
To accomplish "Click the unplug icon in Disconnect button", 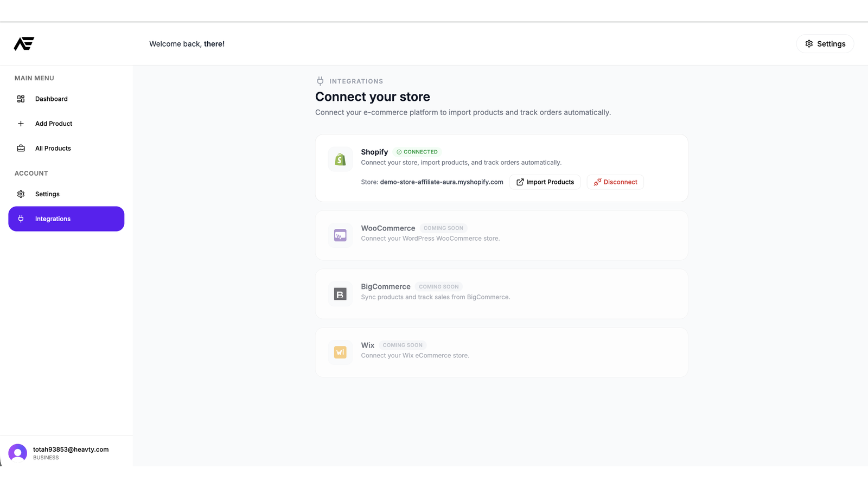I will pyautogui.click(x=597, y=182).
